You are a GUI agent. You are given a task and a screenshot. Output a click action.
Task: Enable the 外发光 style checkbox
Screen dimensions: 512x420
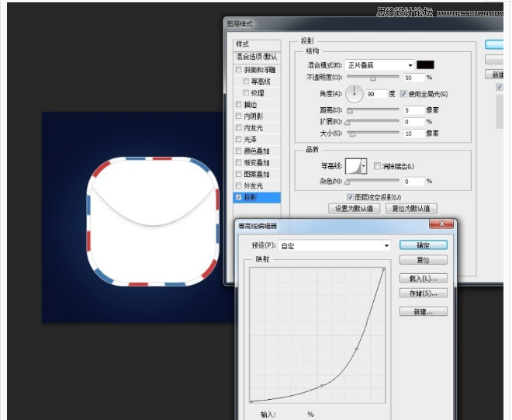click(x=239, y=186)
